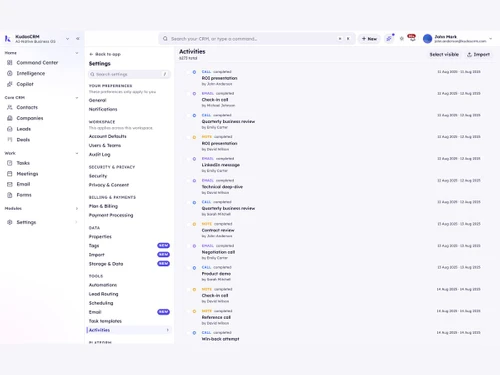Open Payment Processing settings

[x=111, y=215]
